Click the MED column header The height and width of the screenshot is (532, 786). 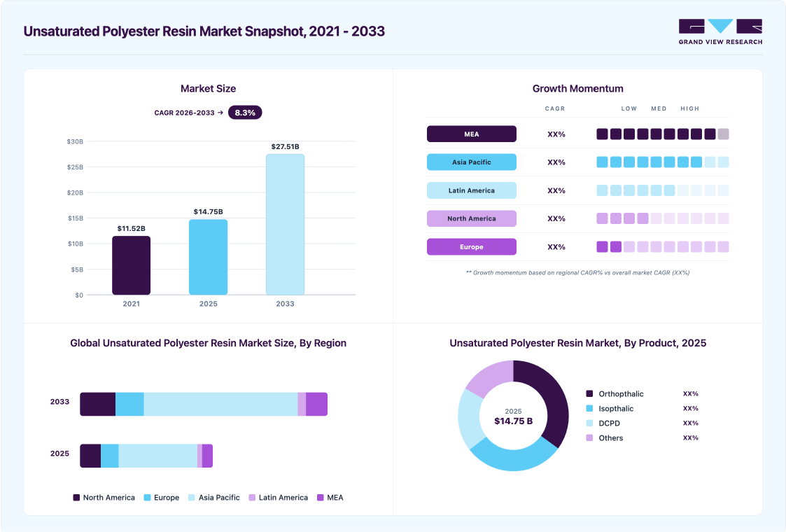tap(659, 108)
